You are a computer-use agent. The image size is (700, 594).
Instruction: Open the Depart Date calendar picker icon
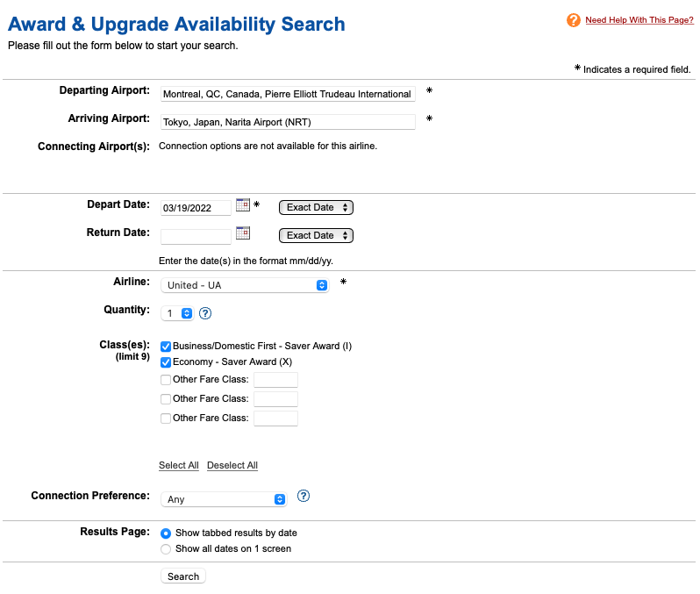pos(243,205)
